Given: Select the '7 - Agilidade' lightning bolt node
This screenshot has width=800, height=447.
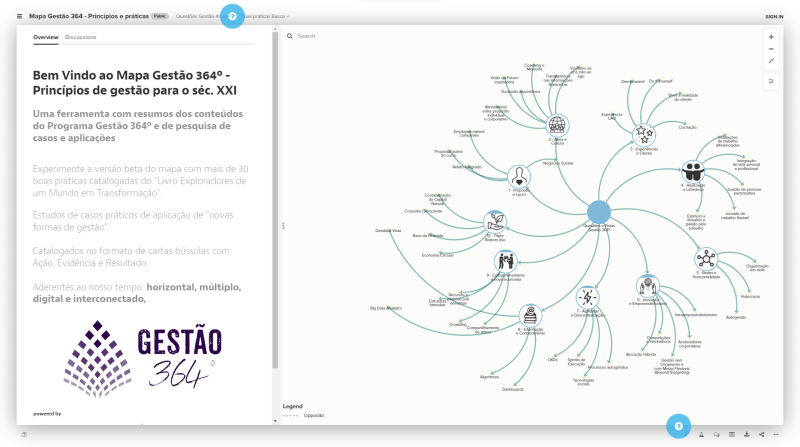Looking at the screenshot, I should click(587, 297).
